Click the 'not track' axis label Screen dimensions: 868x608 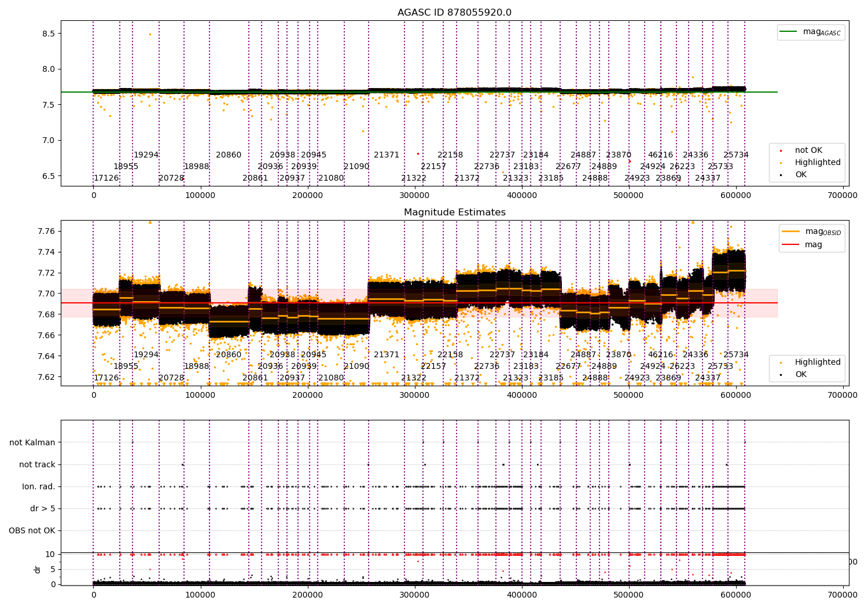point(37,464)
